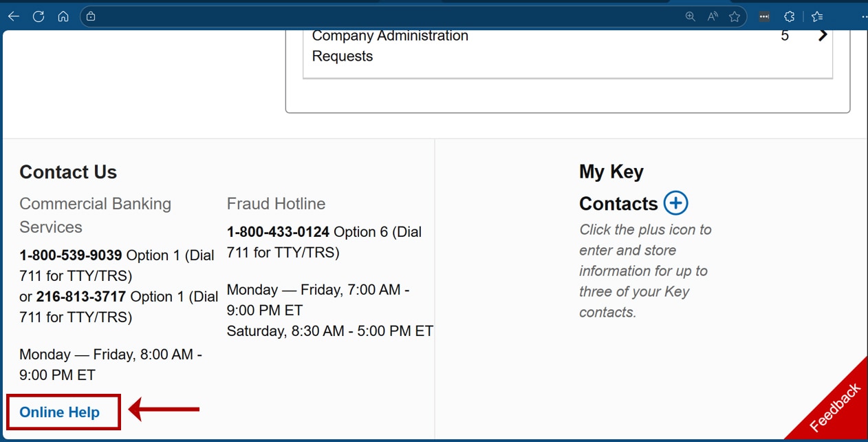Viewport: 868px width, 442px height.
Task: Refresh the page
Action: 39,17
